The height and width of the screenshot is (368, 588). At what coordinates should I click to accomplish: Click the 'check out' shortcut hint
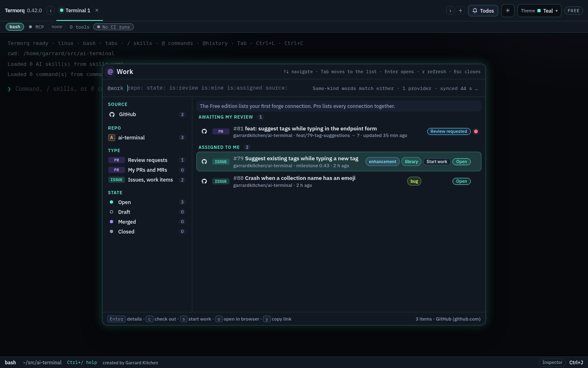click(x=161, y=319)
